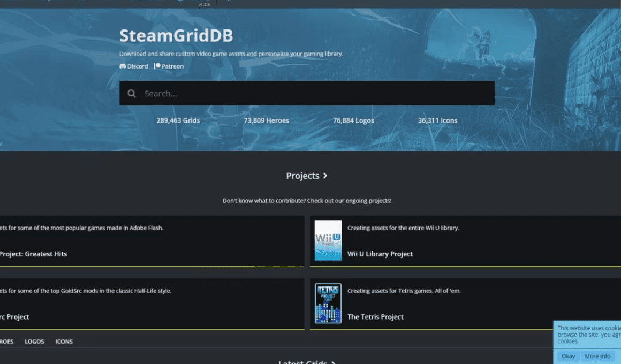The image size is (621, 364).
Task: Click the 76,884 Logos stat
Action: [x=353, y=120]
